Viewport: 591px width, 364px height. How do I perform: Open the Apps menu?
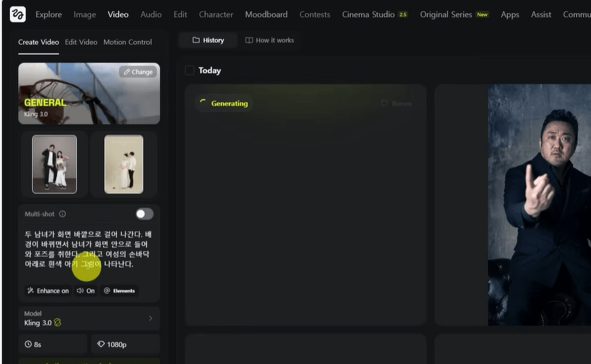tap(510, 15)
